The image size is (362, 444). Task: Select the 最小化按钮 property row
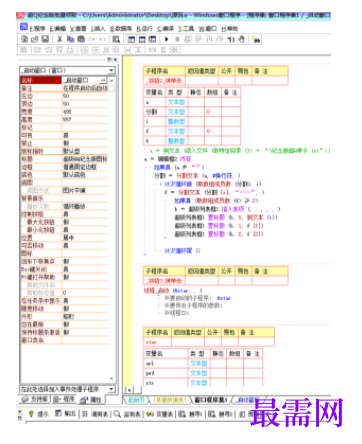click(64, 230)
